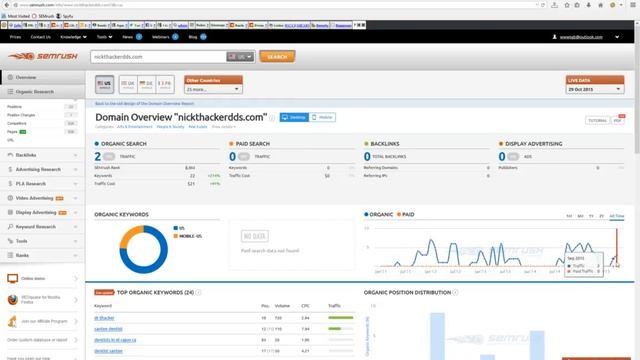Image resolution: width=640 pixels, height=360 pixels.
Task: Click the SEMrush logo
Action: coord(43,56)
